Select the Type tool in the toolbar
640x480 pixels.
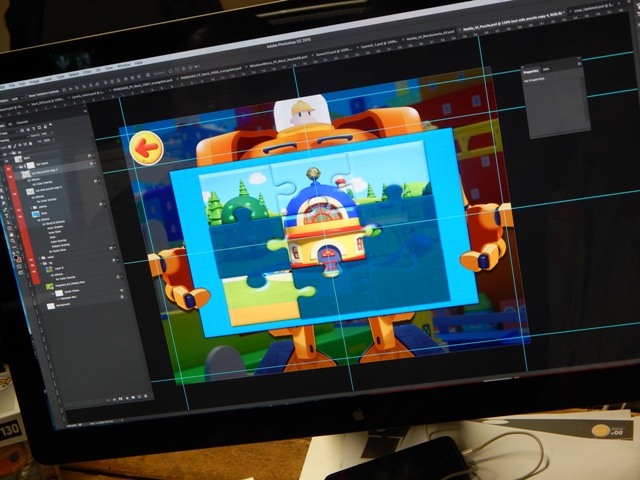tap(6, 216)
